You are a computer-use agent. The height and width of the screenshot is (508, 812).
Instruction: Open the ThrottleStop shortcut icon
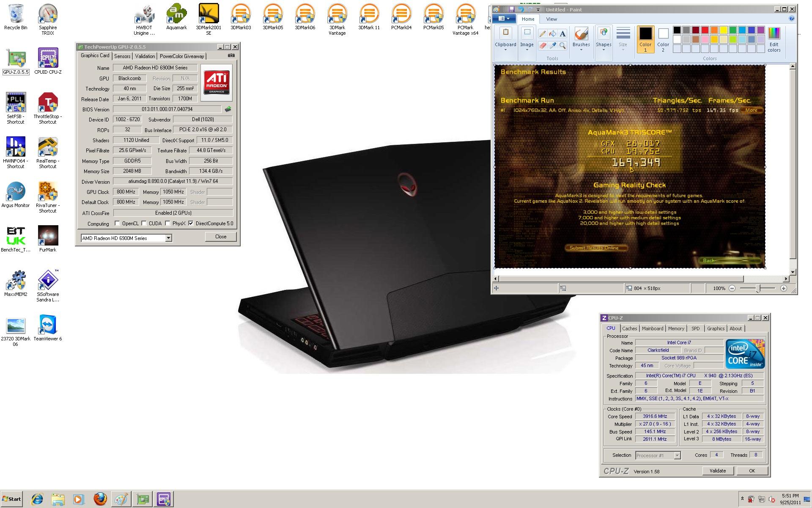tap(48, 108)
